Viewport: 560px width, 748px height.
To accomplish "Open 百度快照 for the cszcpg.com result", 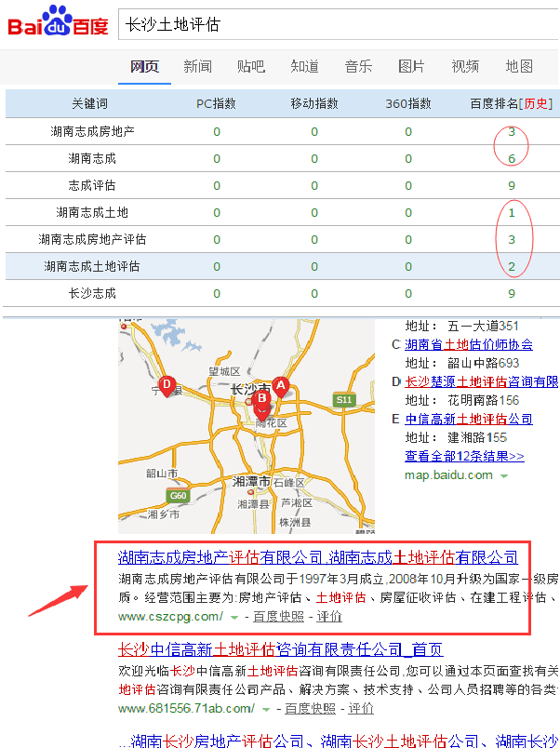I will point(278,617).
